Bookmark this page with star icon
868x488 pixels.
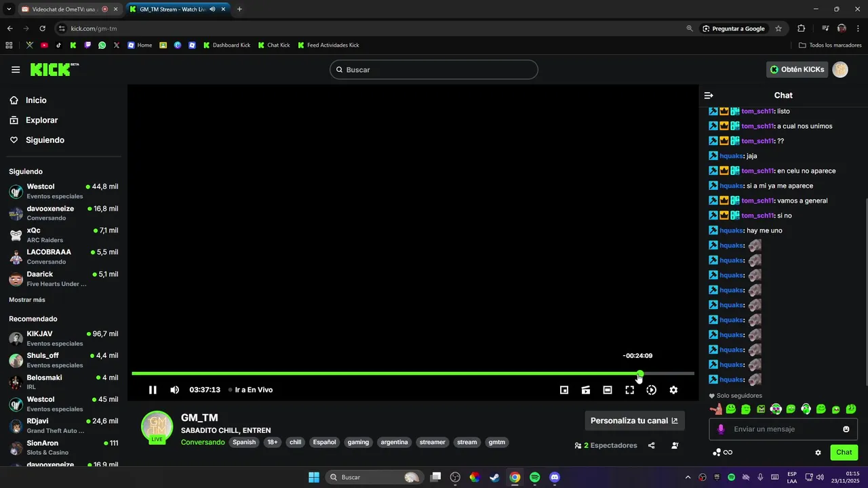click(x=778, y=28)
